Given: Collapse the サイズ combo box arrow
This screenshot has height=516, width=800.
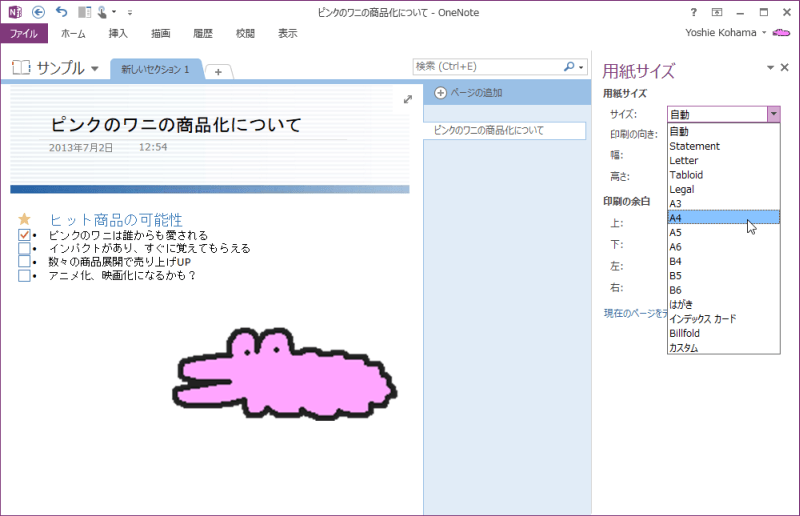Looking at the screenshot, I should coord(773,114).
